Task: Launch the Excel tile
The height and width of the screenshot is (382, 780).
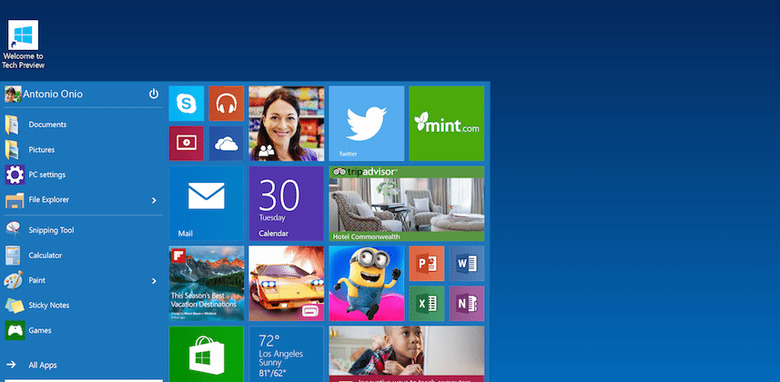Action: pos(426,303)
